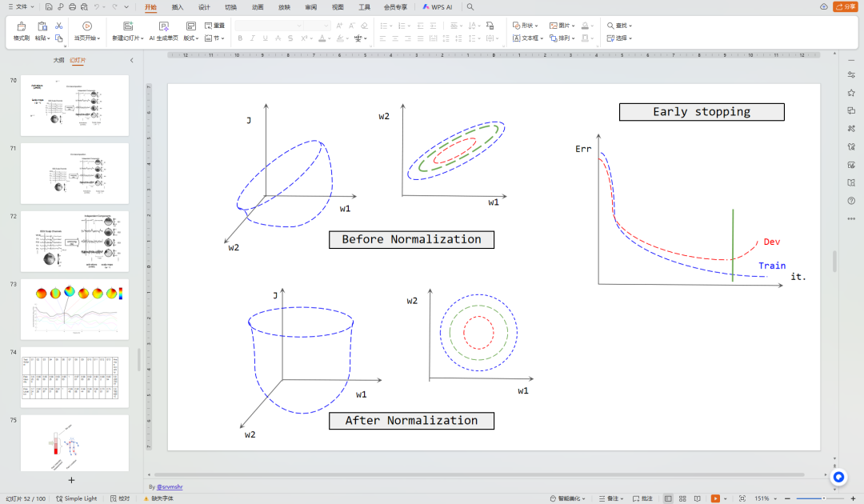The width and height of the screenshot is (864, 504).
Task: Open the 动画 (Animation) ribbon tab
Action: click(x=258, y=7)
